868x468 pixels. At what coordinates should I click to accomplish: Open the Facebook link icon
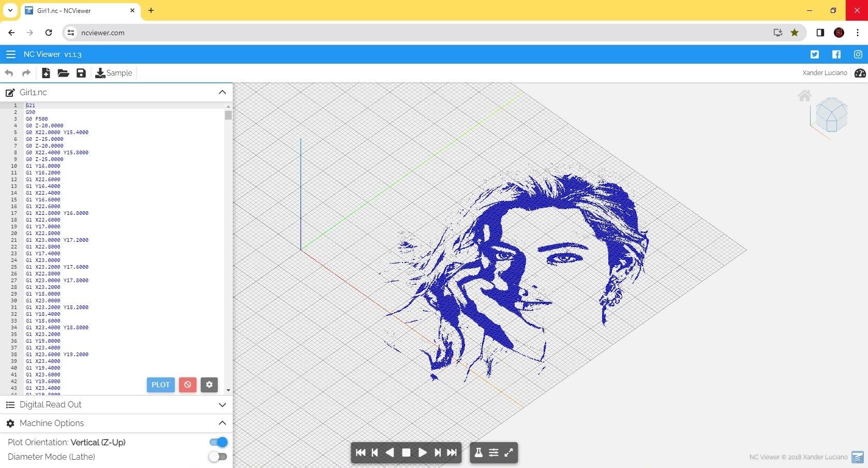836,54
